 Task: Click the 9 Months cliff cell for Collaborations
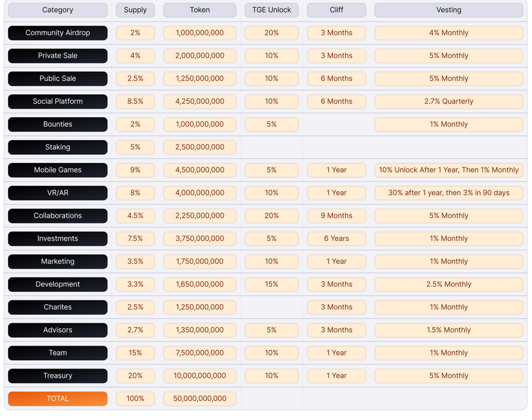coord(336,216)
